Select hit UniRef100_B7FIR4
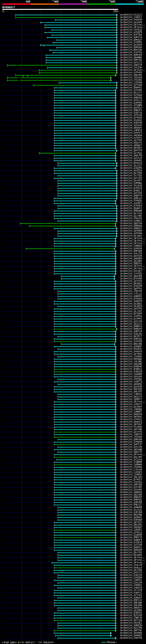This screenshot has width=146, height=644. pos(131,35)
